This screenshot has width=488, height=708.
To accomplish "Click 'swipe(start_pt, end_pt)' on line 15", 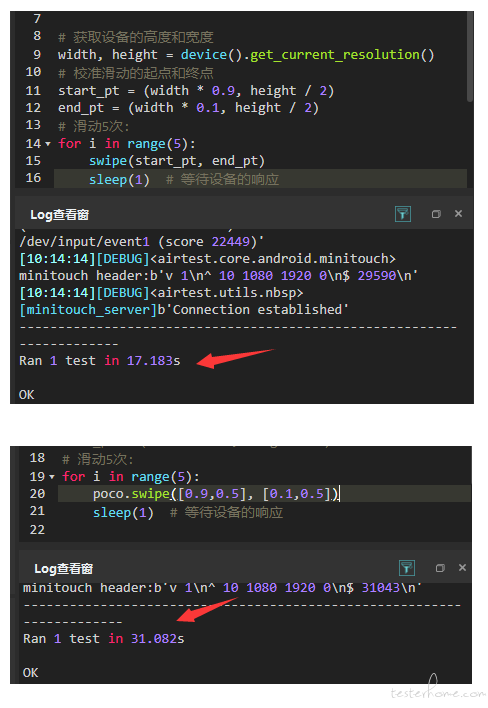I will [177, 161].
